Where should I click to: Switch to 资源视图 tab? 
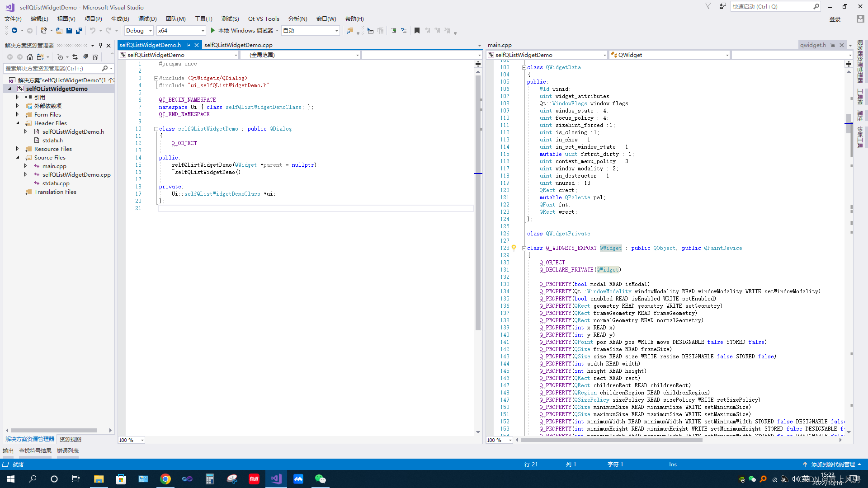[71, 439]
